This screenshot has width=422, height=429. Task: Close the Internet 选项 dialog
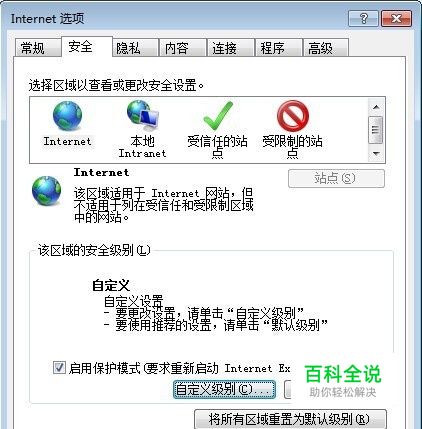(x=396, y=18)
